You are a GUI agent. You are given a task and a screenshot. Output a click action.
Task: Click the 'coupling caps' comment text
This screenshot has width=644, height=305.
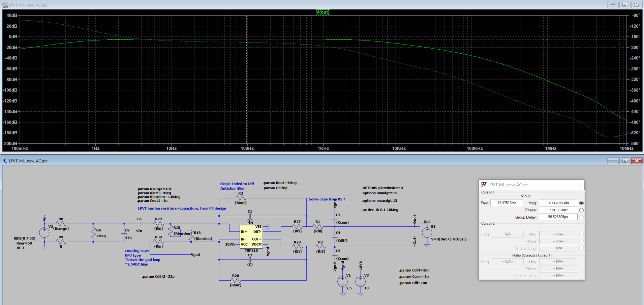click(x=137, y=251)
